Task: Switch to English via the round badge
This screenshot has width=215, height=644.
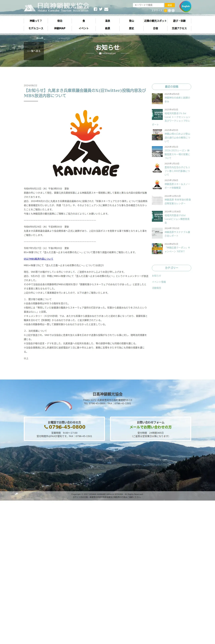Action: tap(186, 6)
